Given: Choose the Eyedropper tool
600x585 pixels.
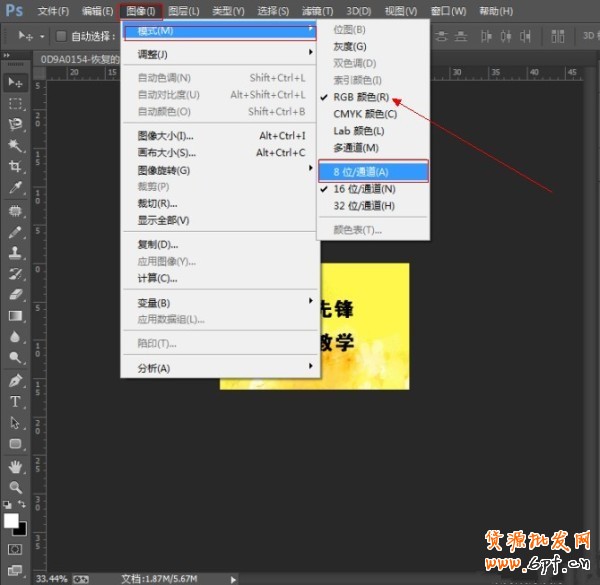Looking at the screenshot, I should (16, 187).
